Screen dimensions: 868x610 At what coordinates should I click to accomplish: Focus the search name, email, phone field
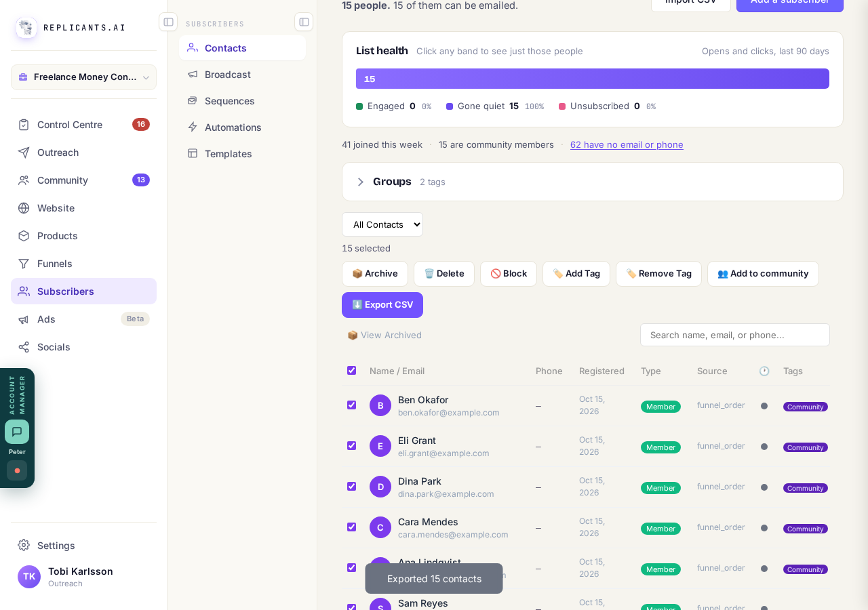pos(735,335)
